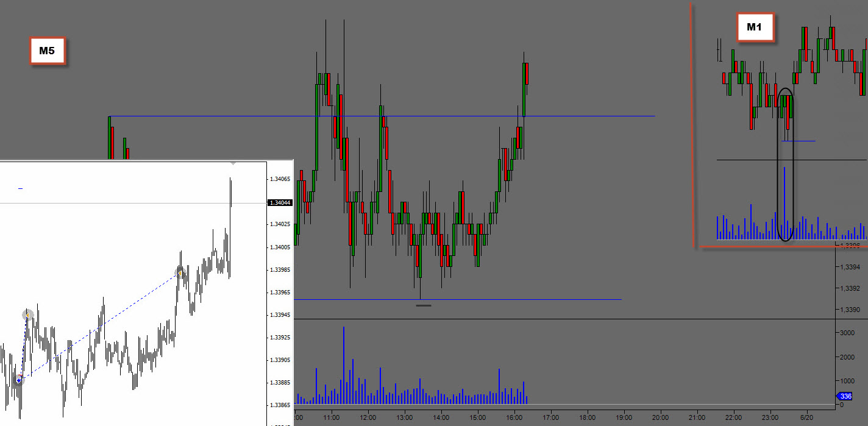This screenshot has width=868, height=426.
Task: Click the 1.34065 price axis label
Action: click(280, 180)
